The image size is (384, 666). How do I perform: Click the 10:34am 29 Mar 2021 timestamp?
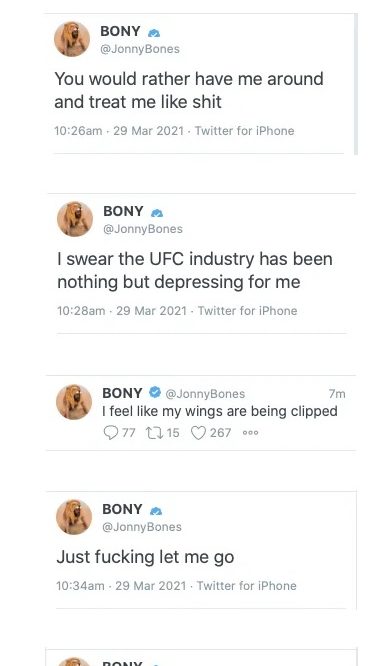pyautogui.click(x=121, y=586)
